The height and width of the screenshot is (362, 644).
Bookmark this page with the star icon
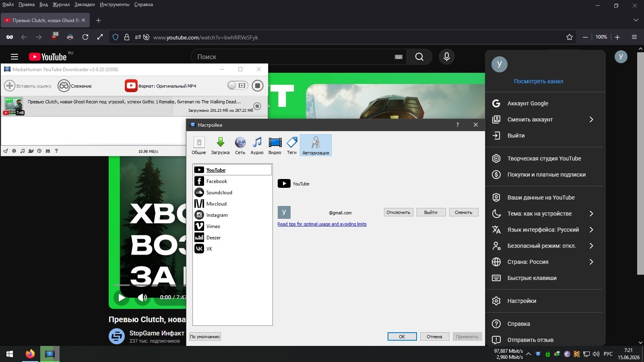coord(570,37)
